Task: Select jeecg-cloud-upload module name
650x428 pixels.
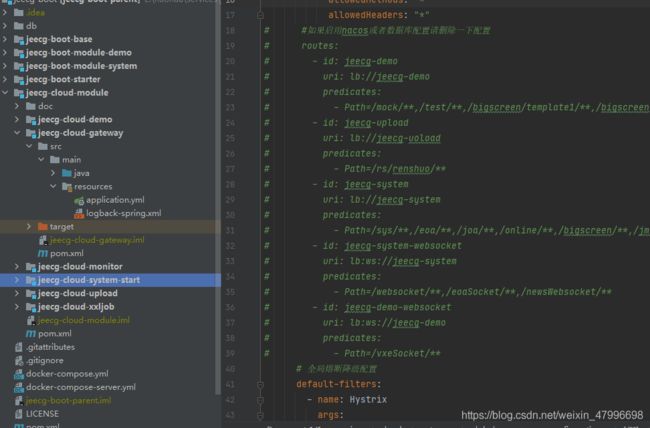Action: [x=78, y=293]
